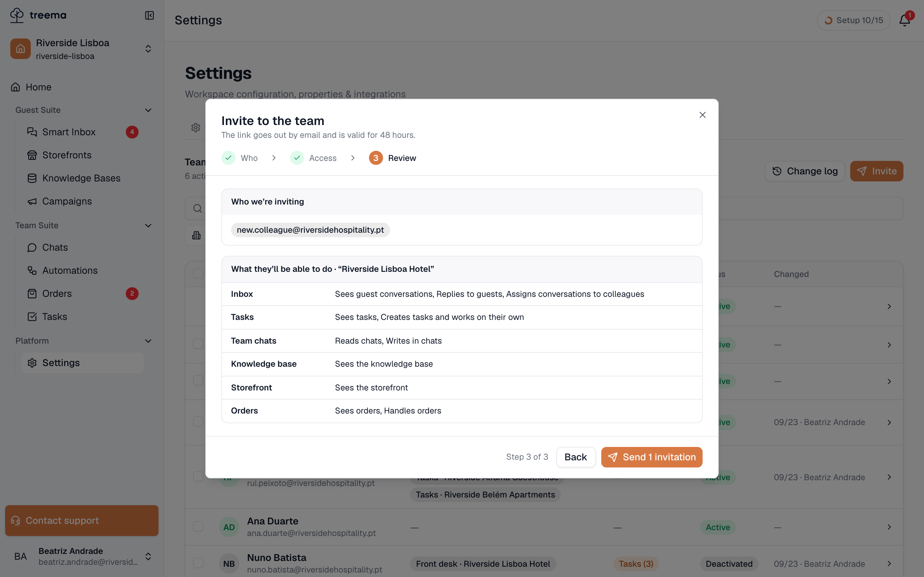Jump back to Access step
924x577 pixels.
(x=313, y=158)
